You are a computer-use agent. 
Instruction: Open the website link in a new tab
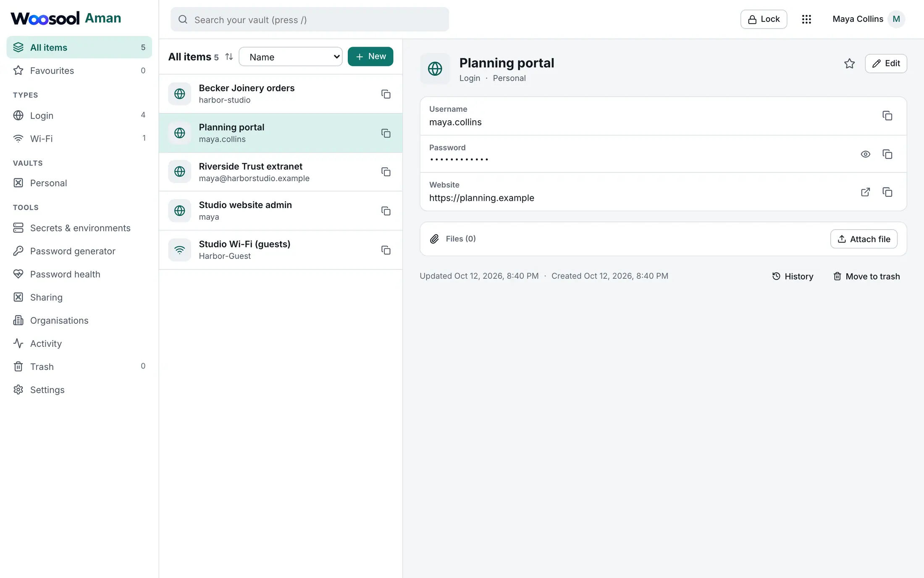(x=865, y=192)
